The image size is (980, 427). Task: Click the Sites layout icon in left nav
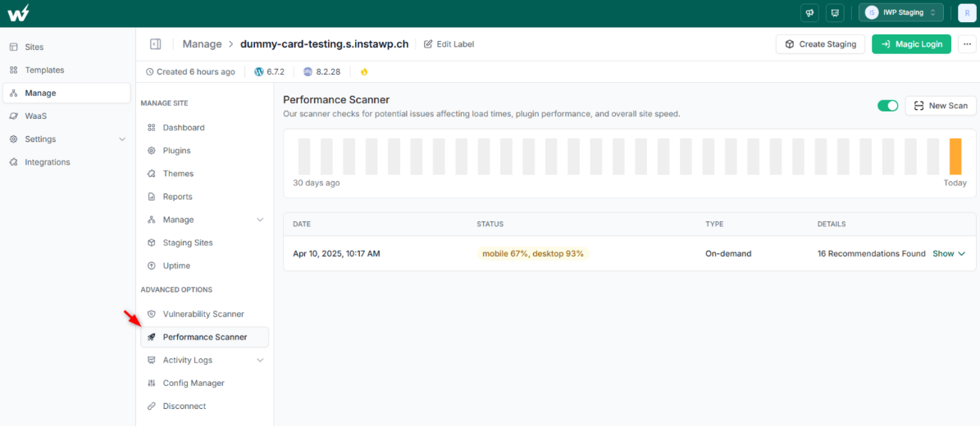pos(14,47)
